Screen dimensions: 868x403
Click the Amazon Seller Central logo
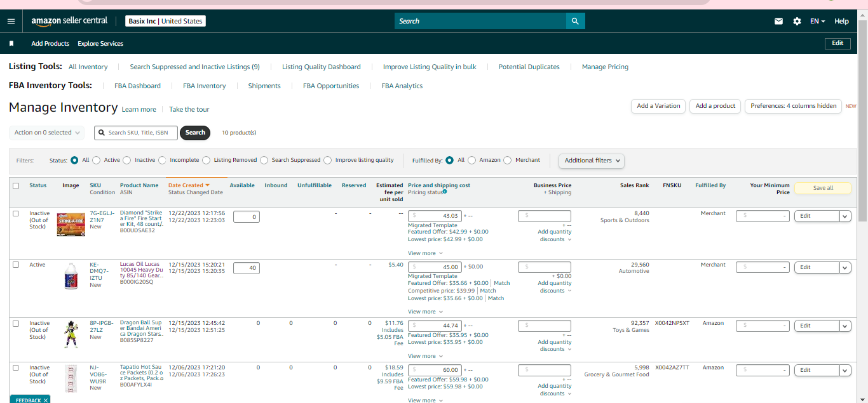70,21
